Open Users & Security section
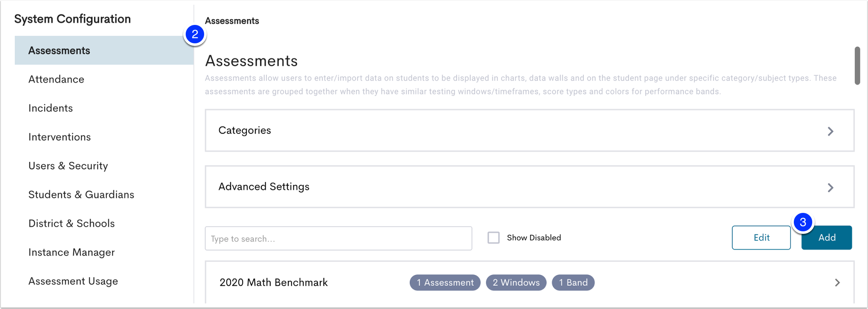Screen dimensions: 868x309 click(x=68, y=166)
